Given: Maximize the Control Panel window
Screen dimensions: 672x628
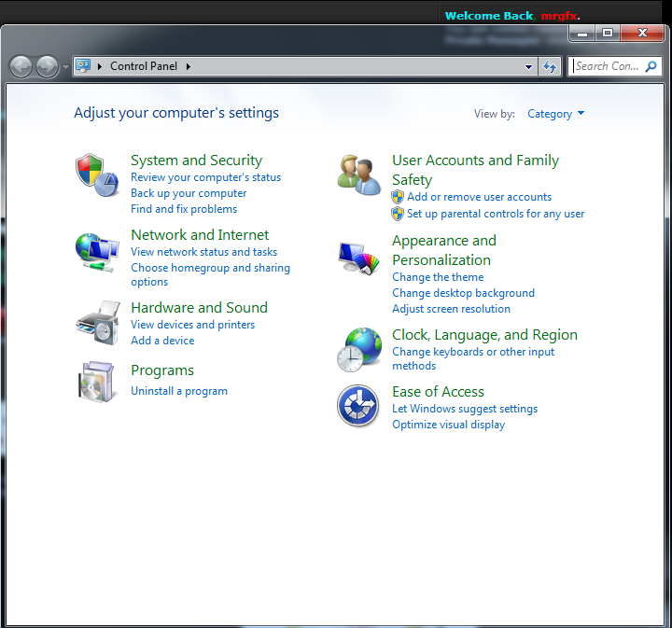Looking at the screenshot, I should tap(608, 34).
